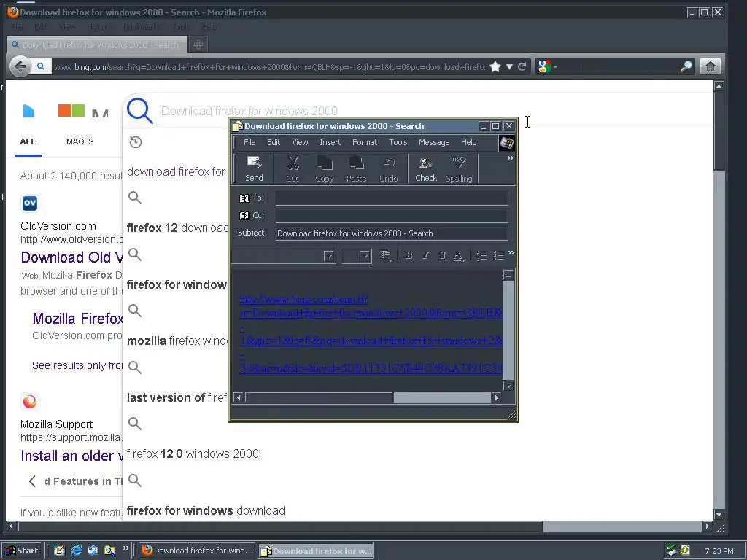Click See results only from link

click(77, 366)
